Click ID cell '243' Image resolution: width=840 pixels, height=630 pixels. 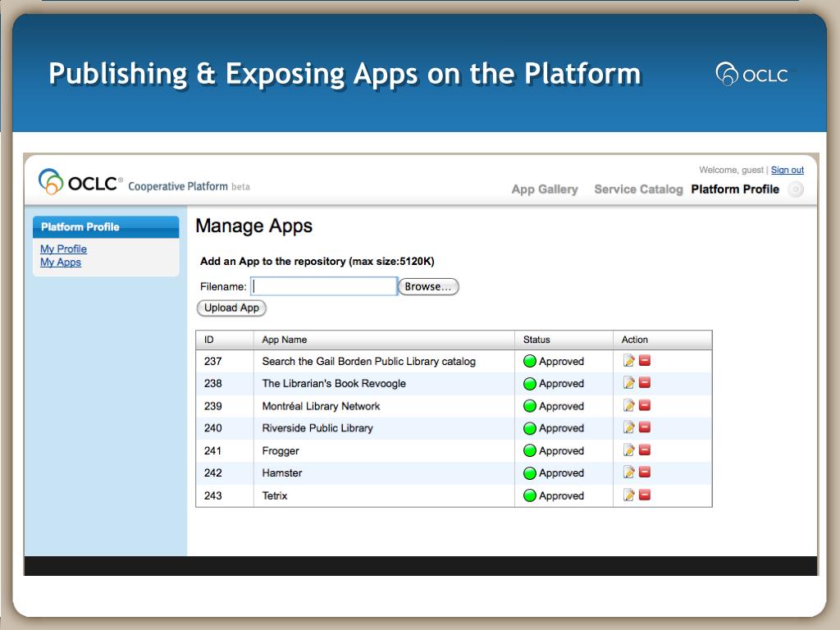[212, 495]
